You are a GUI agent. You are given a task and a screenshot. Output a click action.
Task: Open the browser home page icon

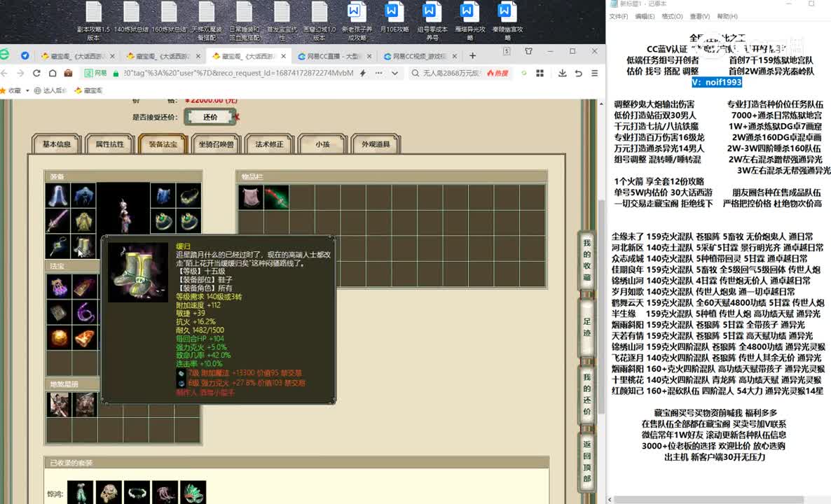[x=52, y=73]
